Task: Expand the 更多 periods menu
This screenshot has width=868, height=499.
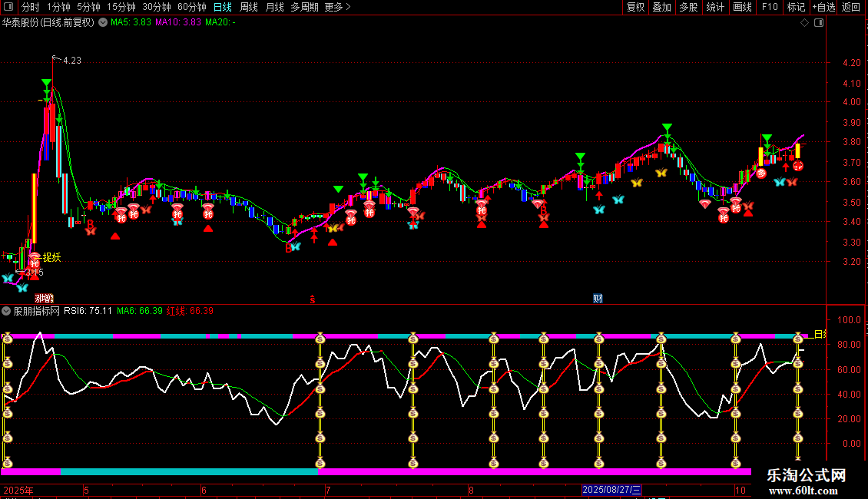Action: [337, 7]
